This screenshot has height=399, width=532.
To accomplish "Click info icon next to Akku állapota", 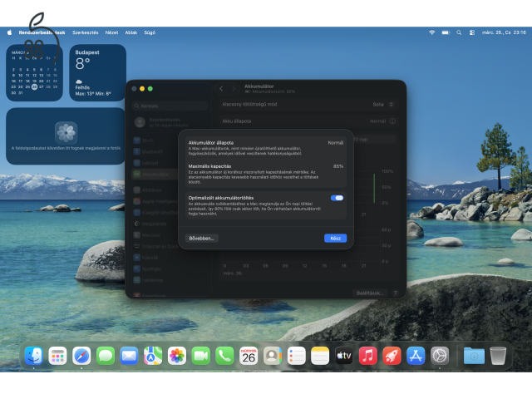I will click(x=392, y=121).
